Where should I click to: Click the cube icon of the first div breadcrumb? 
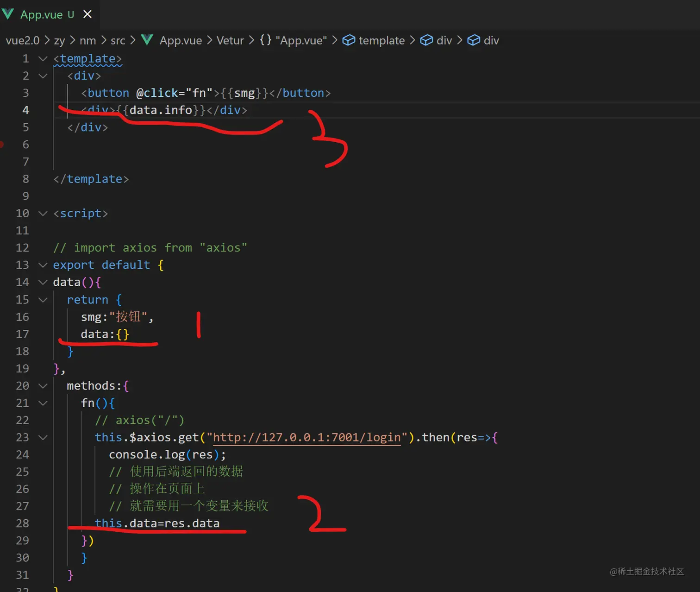click(426, 40)
